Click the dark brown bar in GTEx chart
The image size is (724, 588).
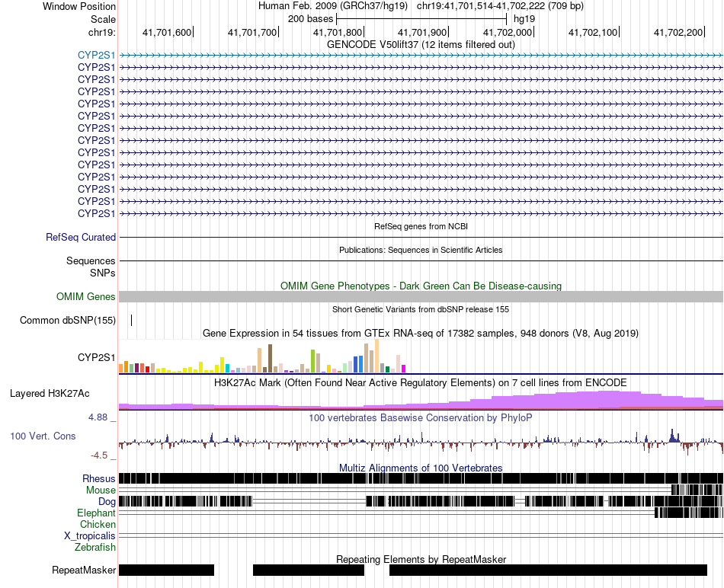coord(270,359)
